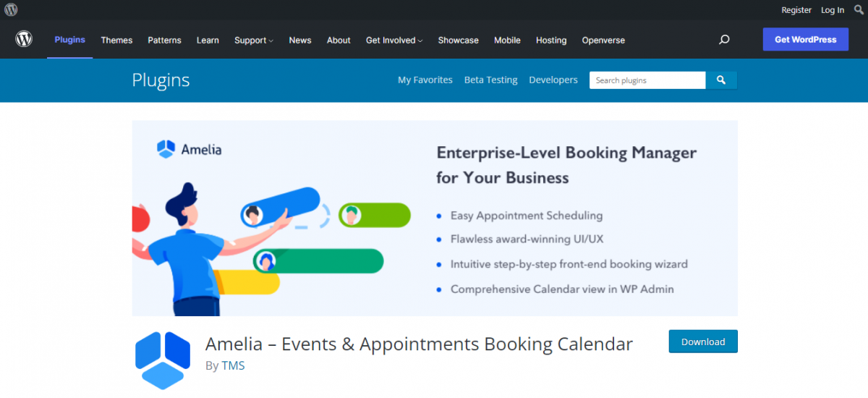Open My Favorites link

[425, 80]
